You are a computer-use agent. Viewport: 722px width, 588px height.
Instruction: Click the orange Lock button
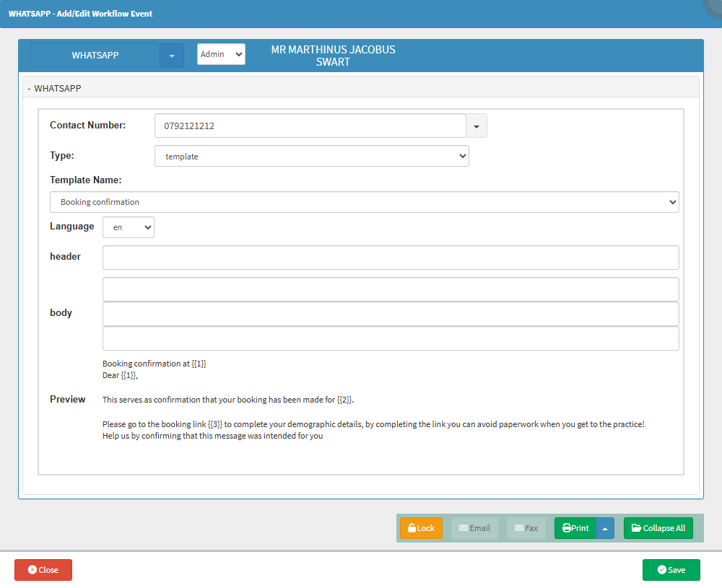pos(421,528)
